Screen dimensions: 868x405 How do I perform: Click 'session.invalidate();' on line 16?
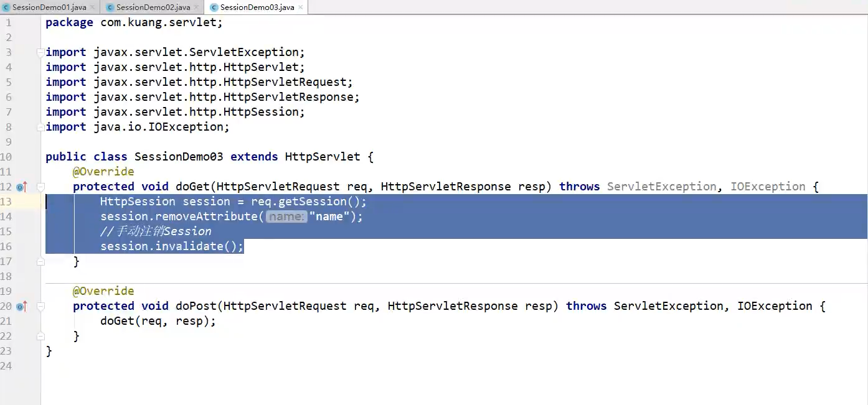pyautogui.click(x=172, y=246)
